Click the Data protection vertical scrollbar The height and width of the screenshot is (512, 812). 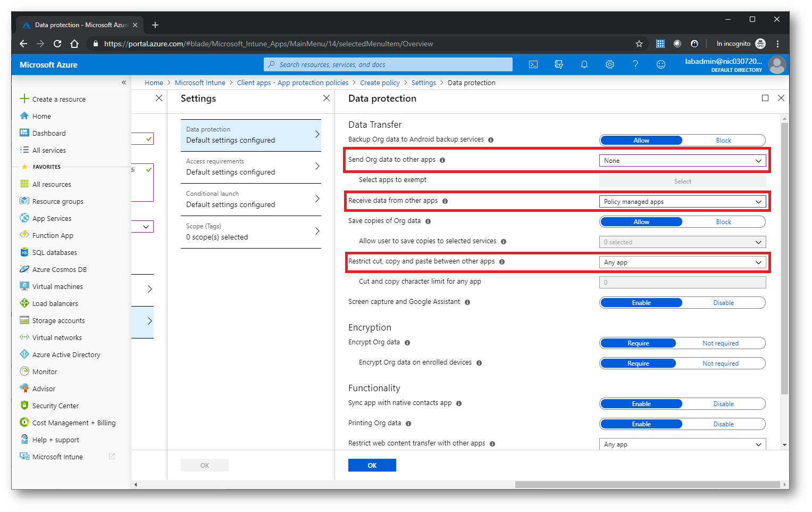pyautogui.click(x=784, y=258)
